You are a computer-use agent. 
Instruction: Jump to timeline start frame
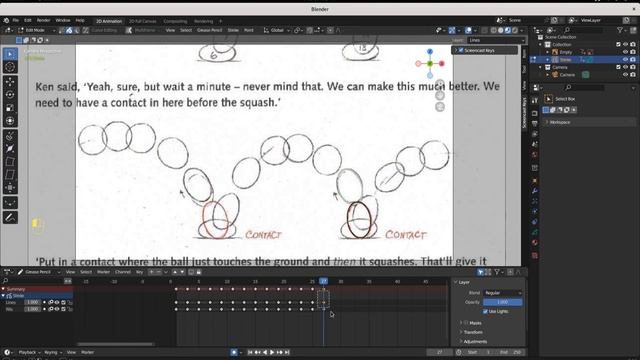[x=250, y=352]
